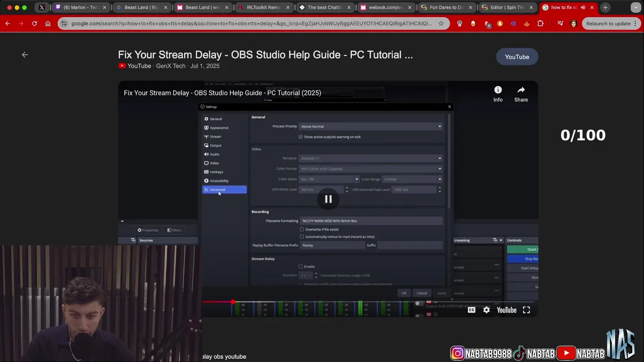Open the Color Format dropdown
The width and height of the screenshot is (644, 362).
point(371,168)
